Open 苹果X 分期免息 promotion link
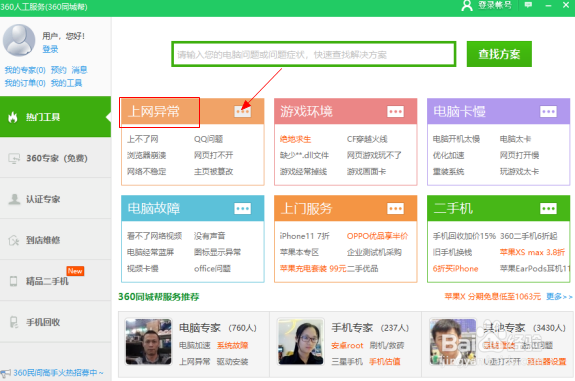Image resolution: width=575 pixels, height=381 pixels. 492,296
